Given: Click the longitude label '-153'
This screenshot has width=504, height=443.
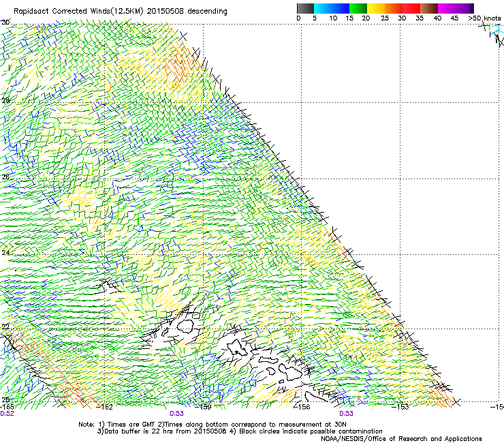Looking at the screenshot, I should click(400, 407).
